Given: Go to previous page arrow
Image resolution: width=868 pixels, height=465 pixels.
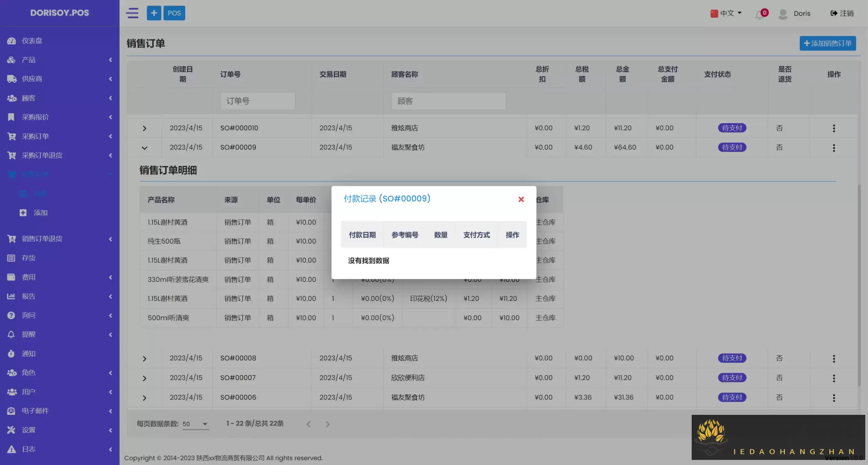Looking at the screenshot, I should tap(309, 424).
